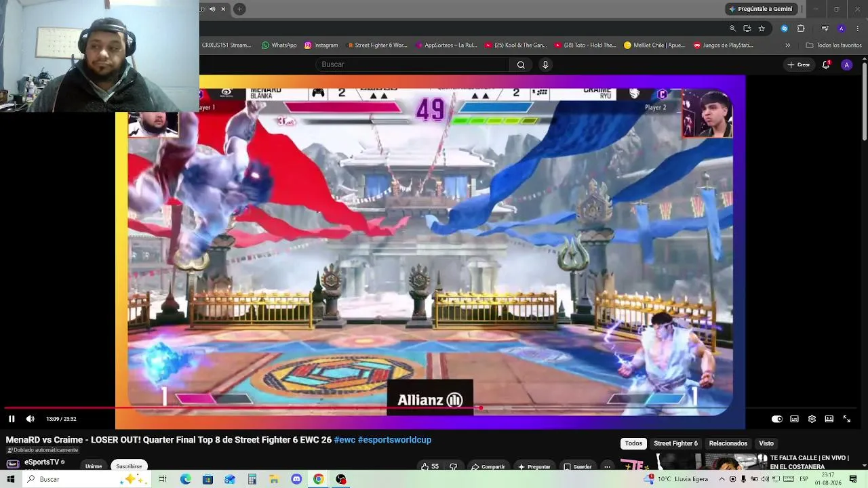Click the Suscribirse button
This screenshot has width=868, height=488.
point(129,466)
